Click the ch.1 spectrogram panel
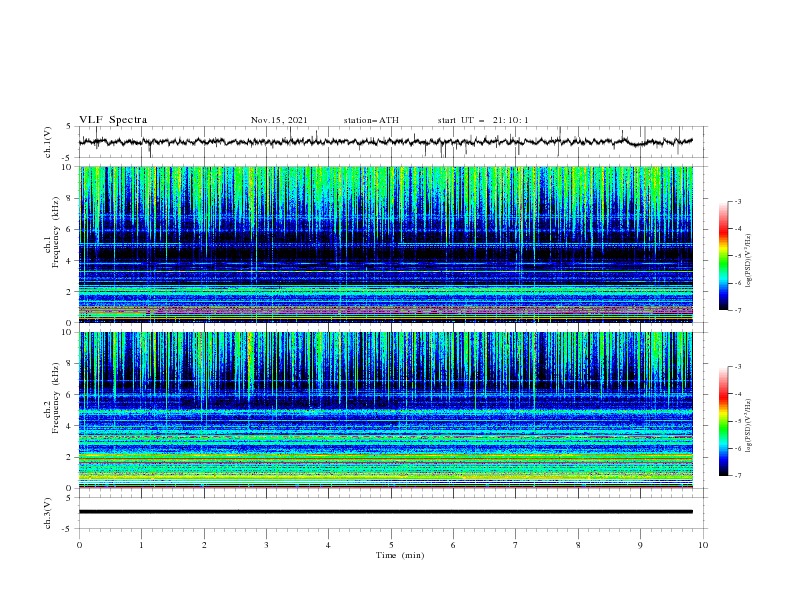 (x=386, y=244)
